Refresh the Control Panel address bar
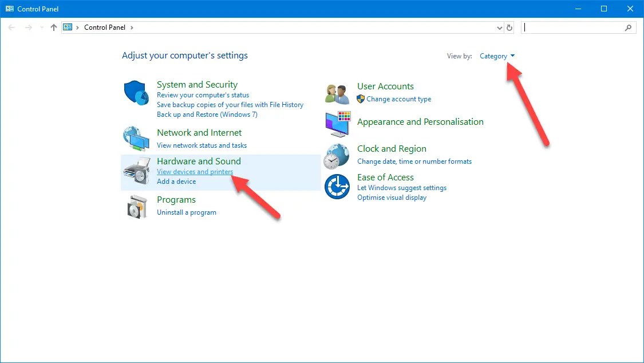 click(509, 27)
